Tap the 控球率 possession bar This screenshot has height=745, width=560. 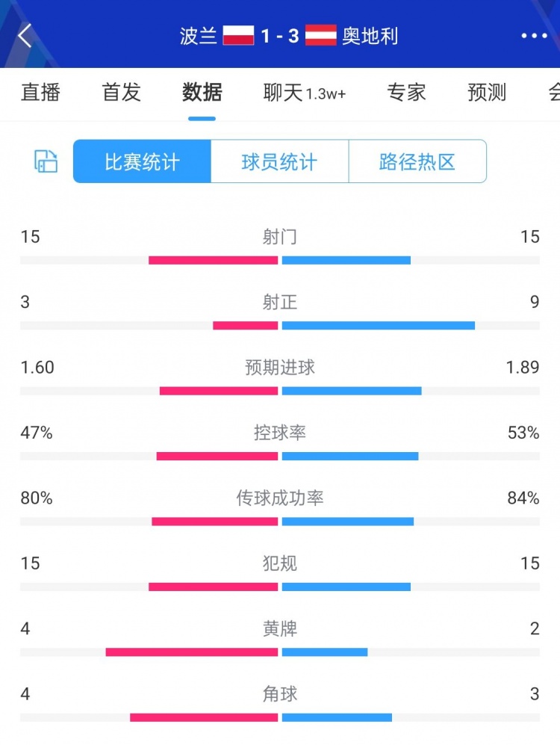tap(280, 456)
